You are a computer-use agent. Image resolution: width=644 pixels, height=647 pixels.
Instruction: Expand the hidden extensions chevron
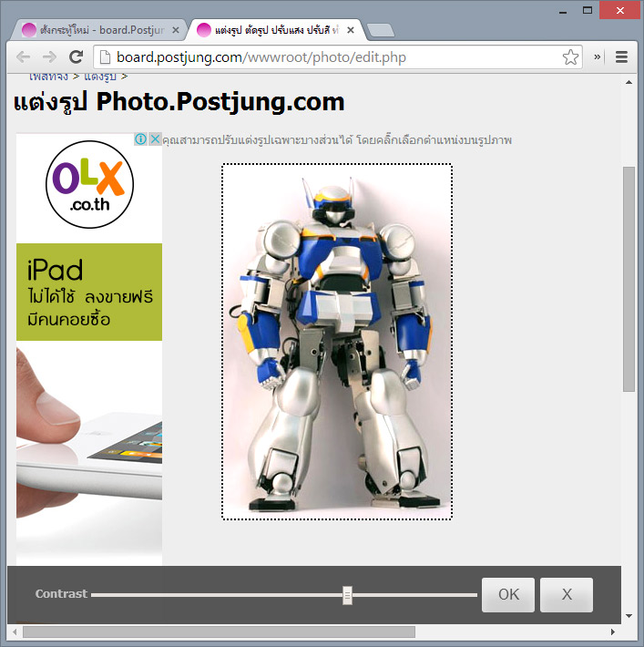(x=598, y=57)
